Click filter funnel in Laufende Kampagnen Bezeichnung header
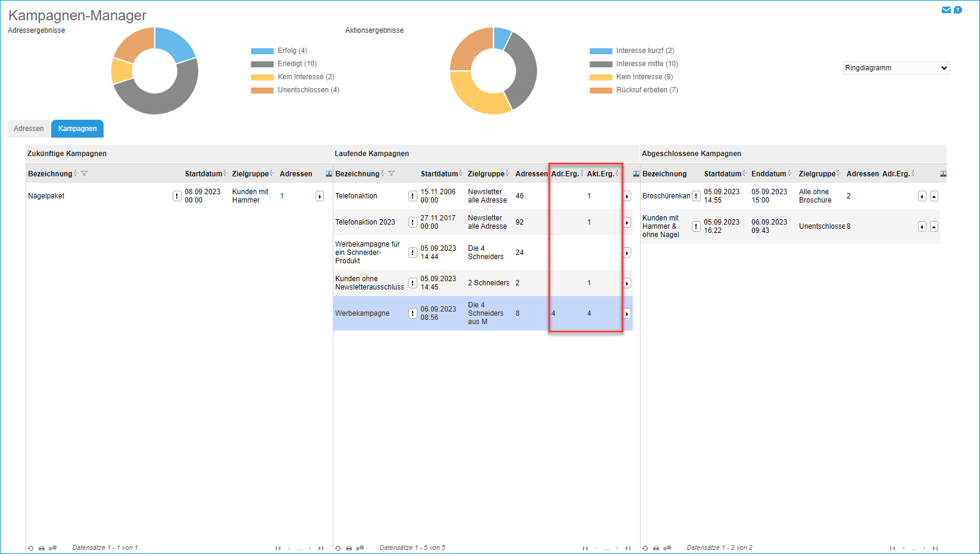This screenshot has width=980, height=554. pos(391,174)
